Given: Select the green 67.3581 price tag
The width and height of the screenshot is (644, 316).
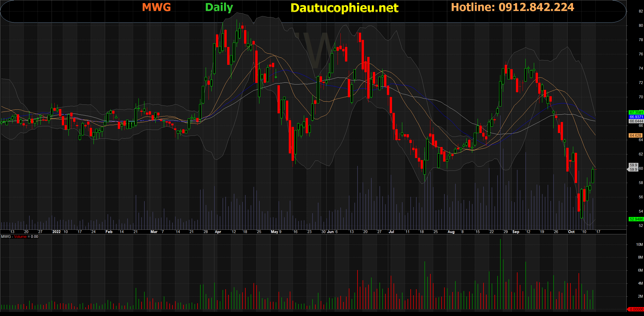Looking at the screenshot, I should pyautogui.click(x=636, y=112).
